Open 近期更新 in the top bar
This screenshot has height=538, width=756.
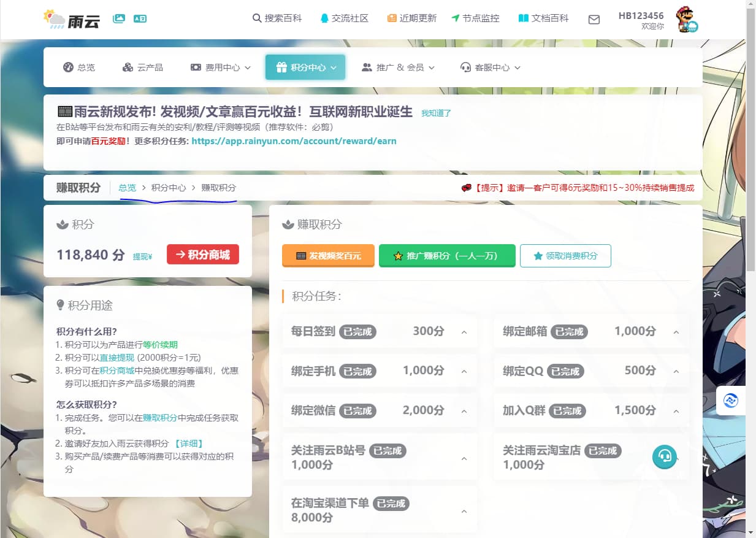[x=412, y=18]
